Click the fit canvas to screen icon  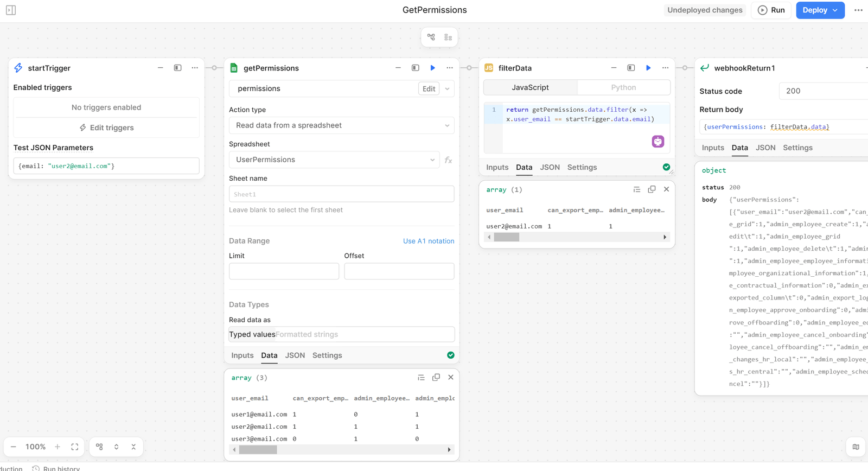(x=75, y=447)
